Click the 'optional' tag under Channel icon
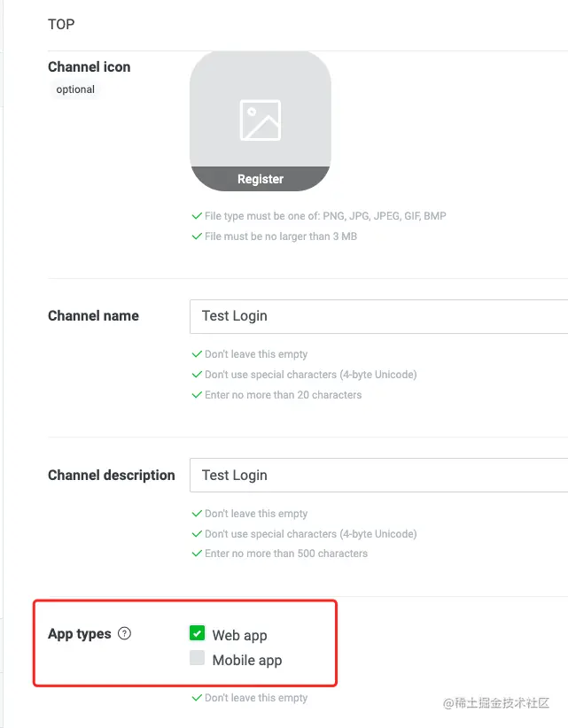Viewport: 568px width, 728px height. [75, 89]
